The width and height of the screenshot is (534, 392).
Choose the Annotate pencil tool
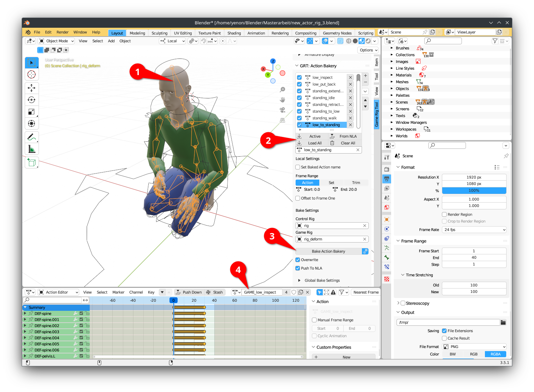point(31,137)
